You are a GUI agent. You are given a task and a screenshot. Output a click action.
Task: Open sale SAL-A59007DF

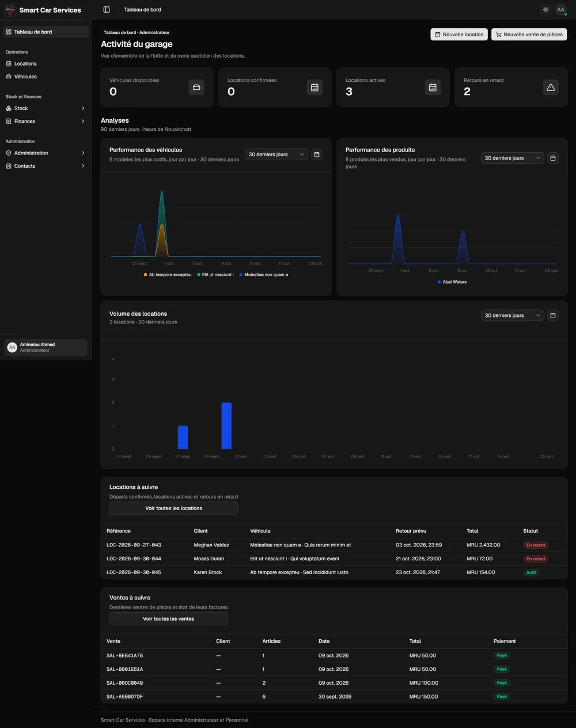(x=124, y=697)
